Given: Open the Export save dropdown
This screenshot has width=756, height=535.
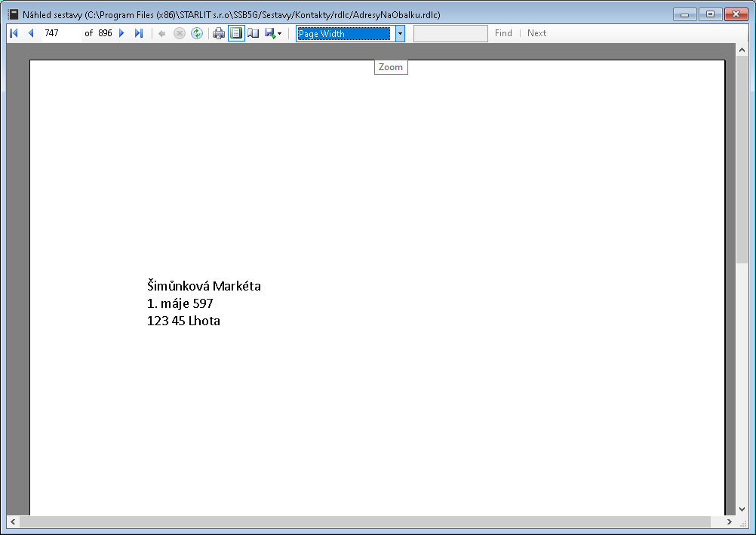Looking at the screenshot, I should tap(273, 33).
